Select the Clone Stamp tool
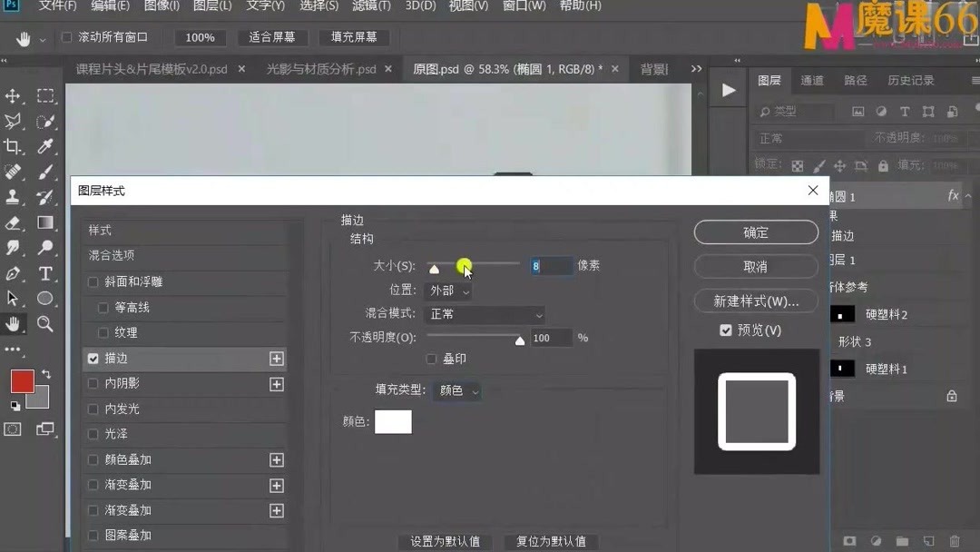 [x=13, y=197]
